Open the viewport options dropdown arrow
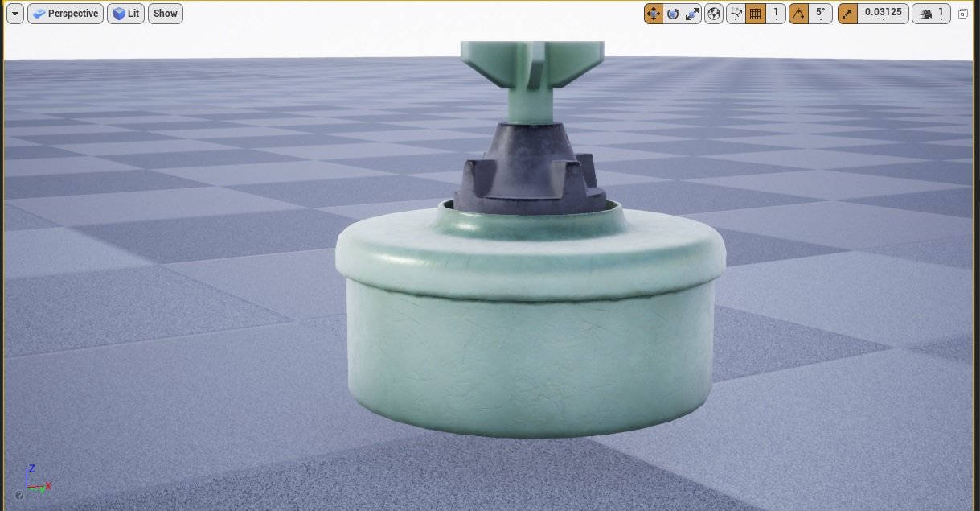 click(14, 14)
